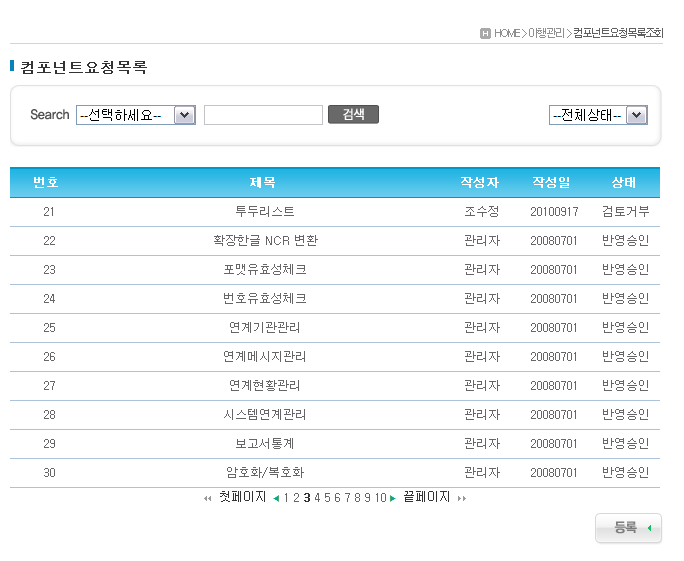Expand the --전체상태-- status filter dropdown
The image size is (684, 561).
(598, 115)
